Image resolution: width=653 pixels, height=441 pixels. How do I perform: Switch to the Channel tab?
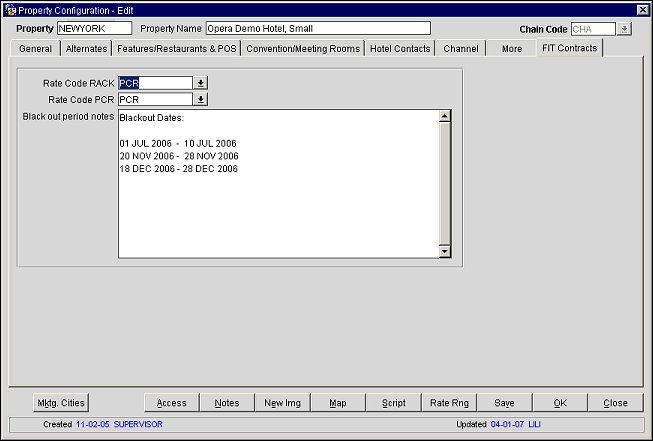coord(461,49)
